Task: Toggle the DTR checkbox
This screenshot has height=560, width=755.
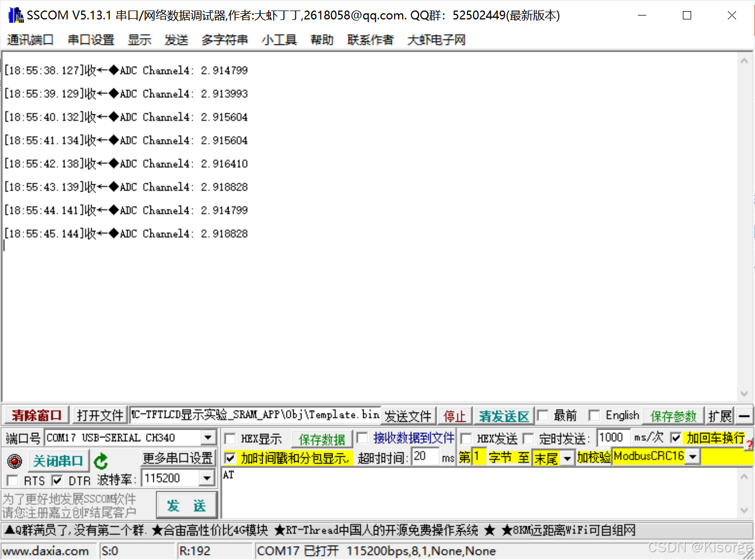Action: click(57, 480)
